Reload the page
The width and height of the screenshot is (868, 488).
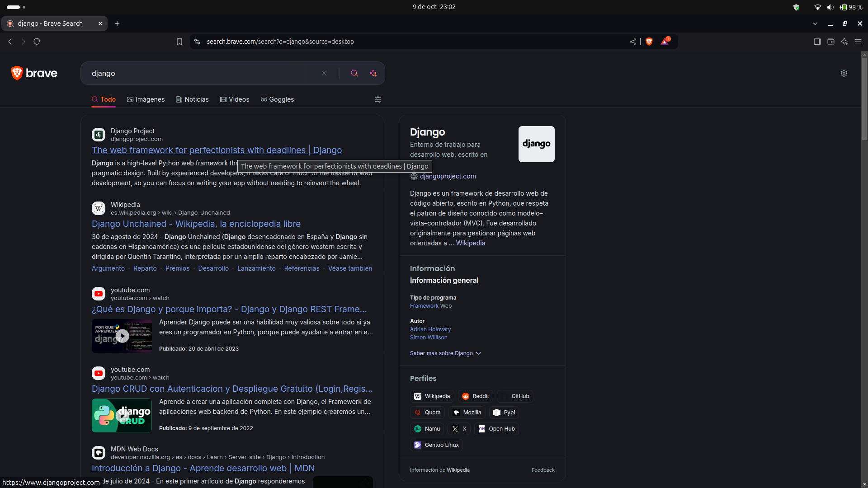[x=37, y=42]
